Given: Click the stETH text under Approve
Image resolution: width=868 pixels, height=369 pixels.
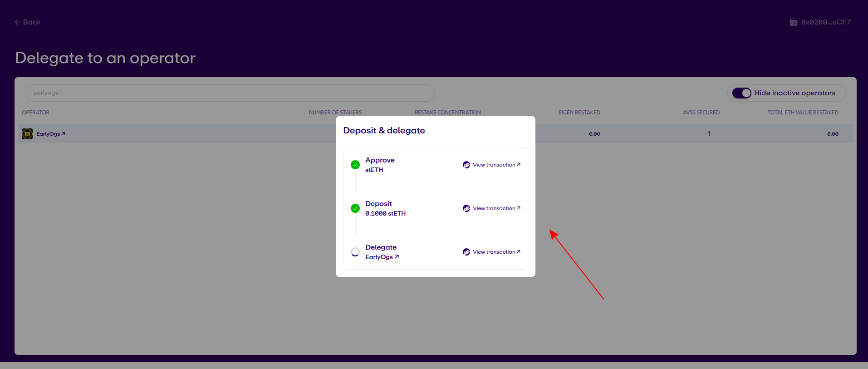Looking at the screenshot, I should point(374,170).
